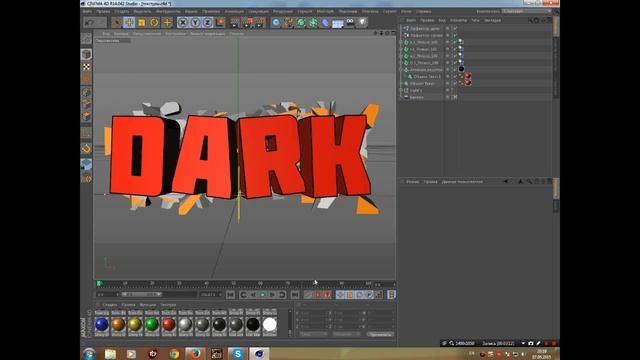This screenshot has width=640, height=360.
Task: Activate the Rotate tool
Action: pyautogui.click(x=154, y=22)
